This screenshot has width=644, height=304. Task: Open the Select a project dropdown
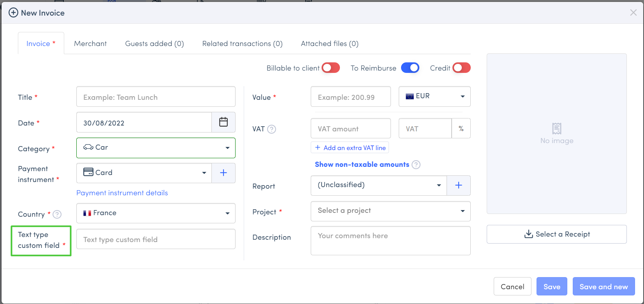(x=391, y=211)
